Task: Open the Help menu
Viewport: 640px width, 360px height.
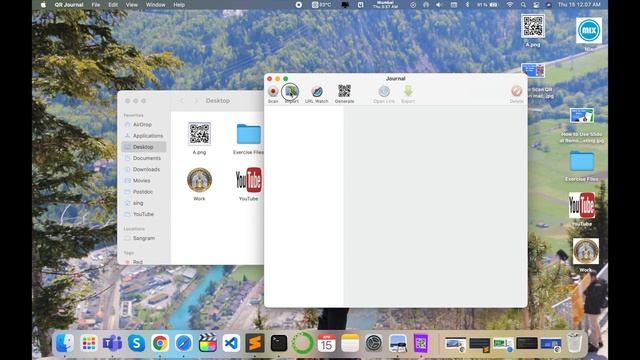Action: [179, 5]
